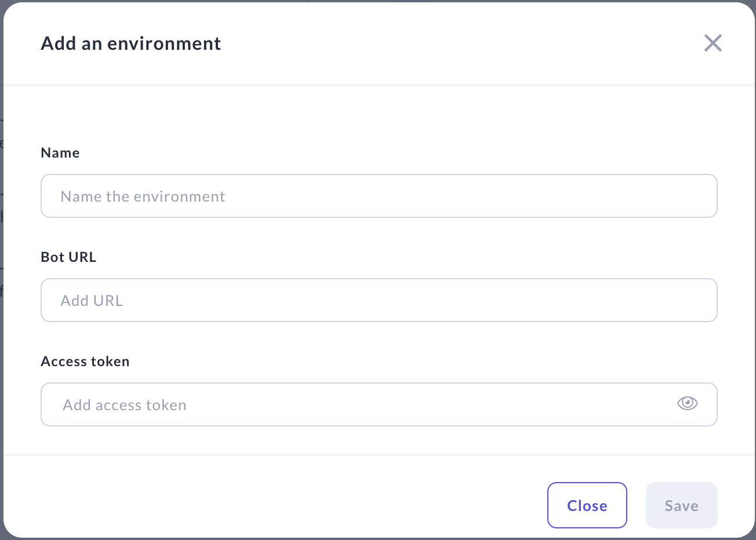Image resolution: width=756 pixels, height=540 pixels.
Task: Click inside the Access token input
Action: [359, 405]
